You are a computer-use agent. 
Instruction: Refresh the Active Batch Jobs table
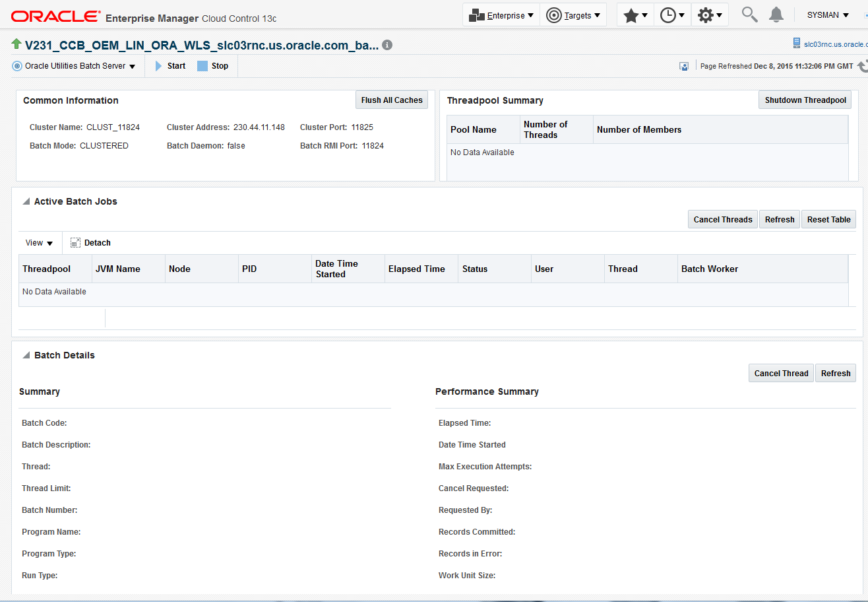click(780, 219)
